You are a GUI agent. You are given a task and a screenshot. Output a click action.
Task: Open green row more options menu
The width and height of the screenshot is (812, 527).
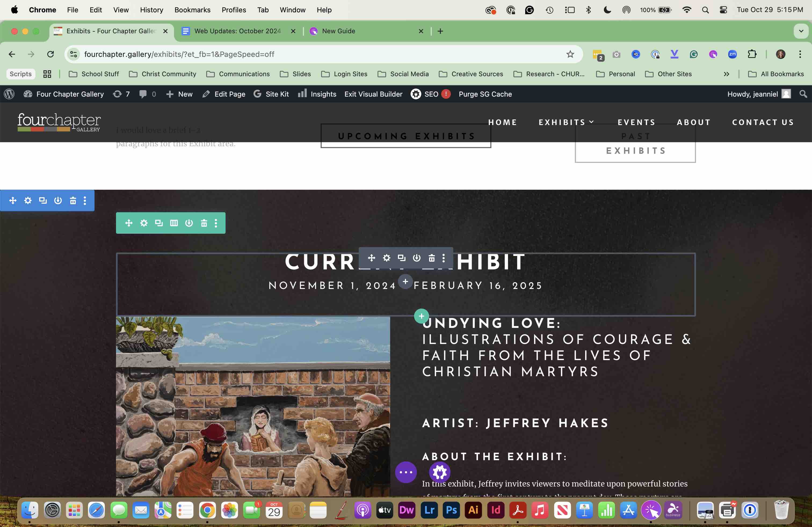click(x=216, y=223)
